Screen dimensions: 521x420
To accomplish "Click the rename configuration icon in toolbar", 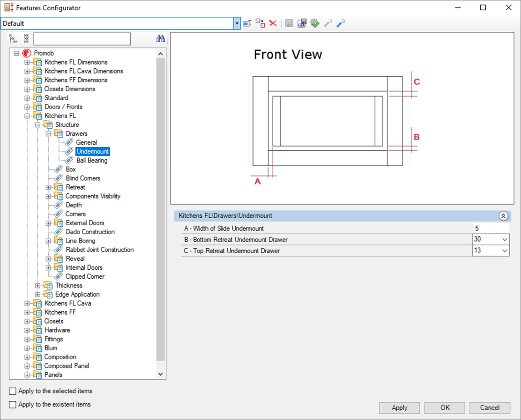I will 247,23.
